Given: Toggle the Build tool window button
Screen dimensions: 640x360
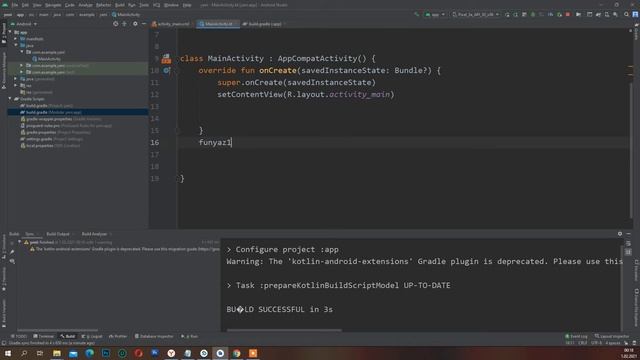Looking at the screenshot, I should pyautogui.click(x=68, y=336).
